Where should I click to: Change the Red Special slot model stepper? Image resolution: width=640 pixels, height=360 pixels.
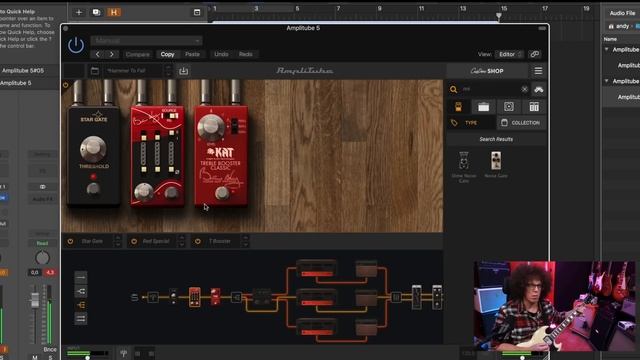coord(181,241)
